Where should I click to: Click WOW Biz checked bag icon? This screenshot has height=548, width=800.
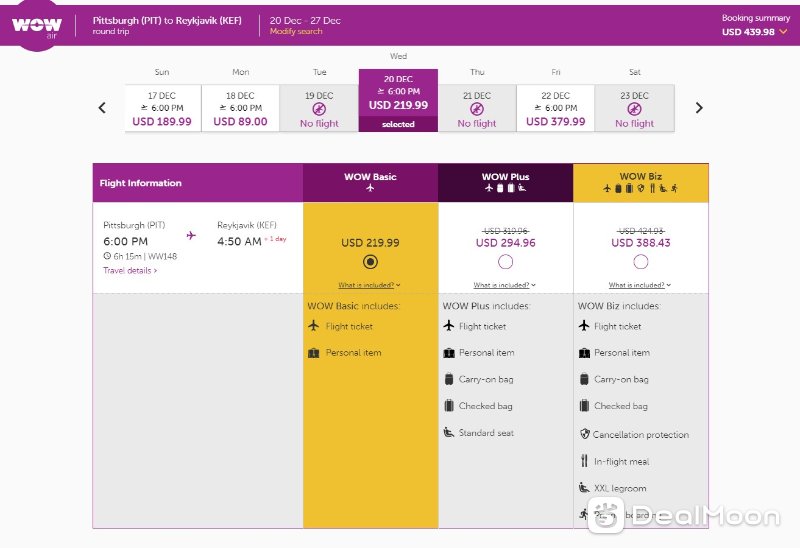pyautogui.click(x=584, y=406)
